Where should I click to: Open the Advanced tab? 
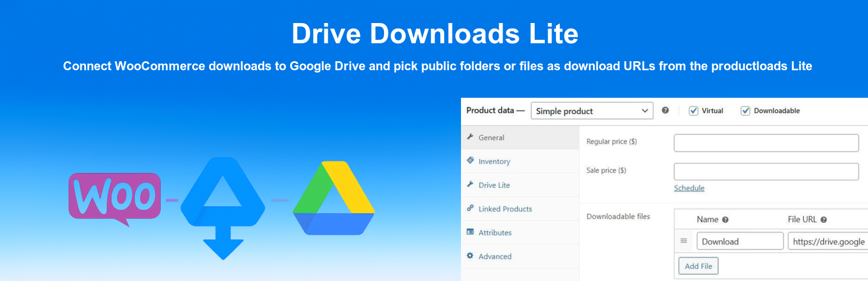coord(520,256)
